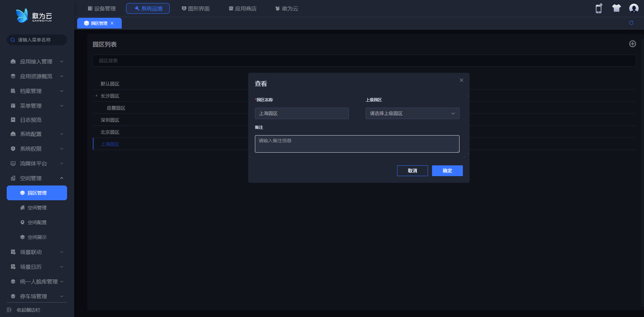
Task: Expand the 系统权限 chevron
Action: (x=62, y=149)
